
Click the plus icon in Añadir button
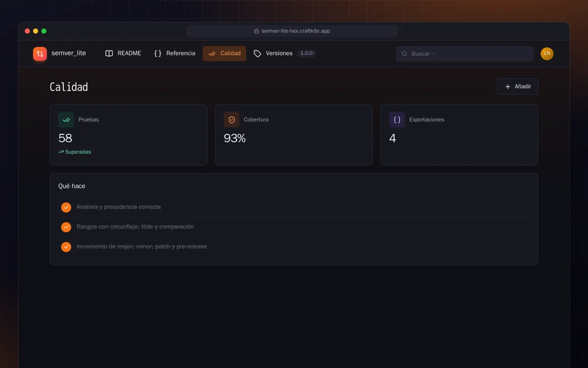coord(508,86)
